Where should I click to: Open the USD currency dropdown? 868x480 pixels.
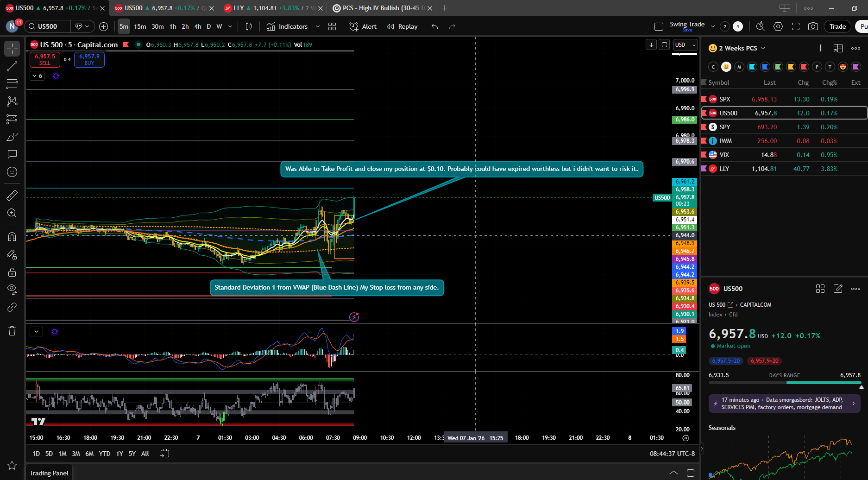(685, 44)
